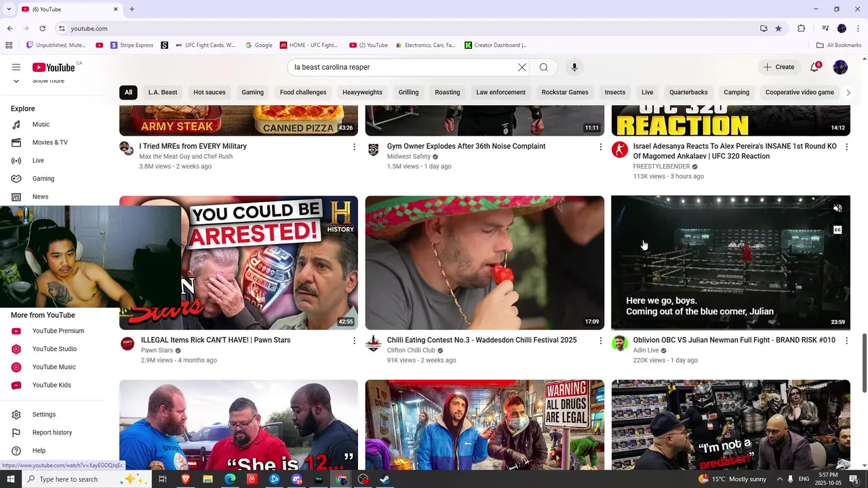
Task: Select the Rockstar Games filter chip
Action: tap(565, 92)
